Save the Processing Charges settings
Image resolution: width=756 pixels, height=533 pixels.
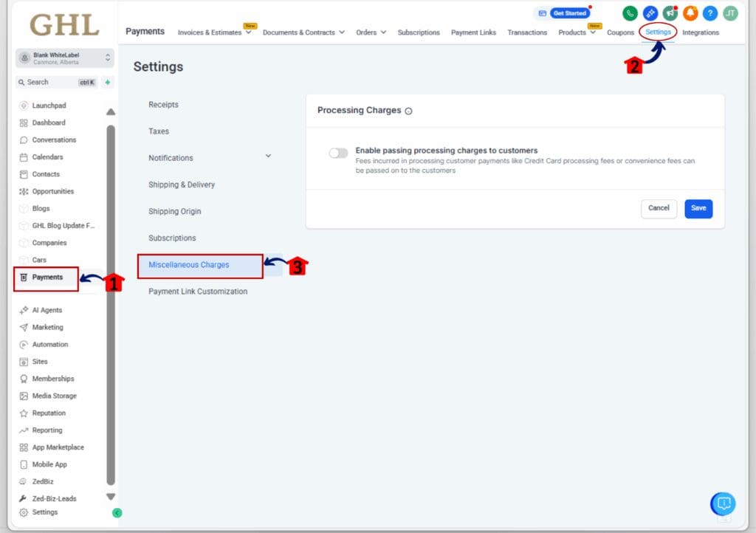[x=698, y=208]
